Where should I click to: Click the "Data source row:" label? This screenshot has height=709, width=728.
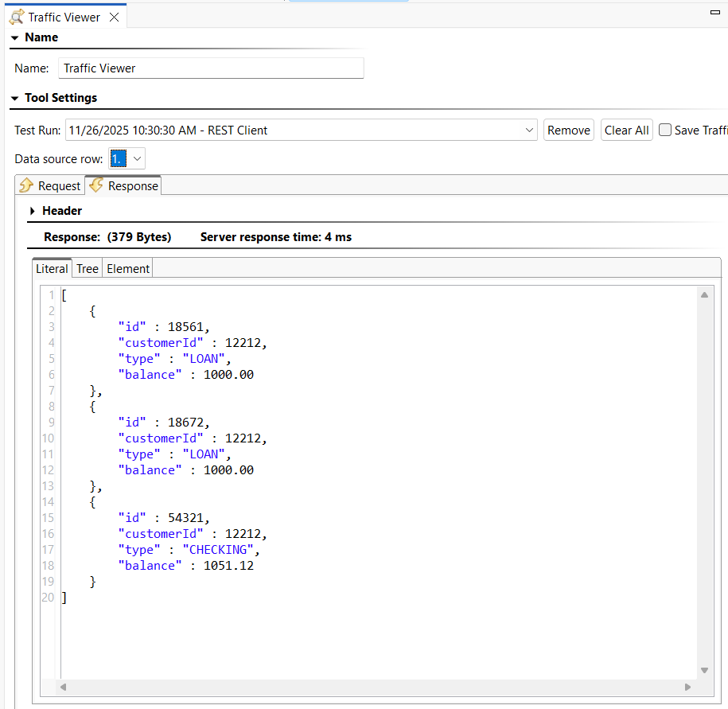pos(59,159)
